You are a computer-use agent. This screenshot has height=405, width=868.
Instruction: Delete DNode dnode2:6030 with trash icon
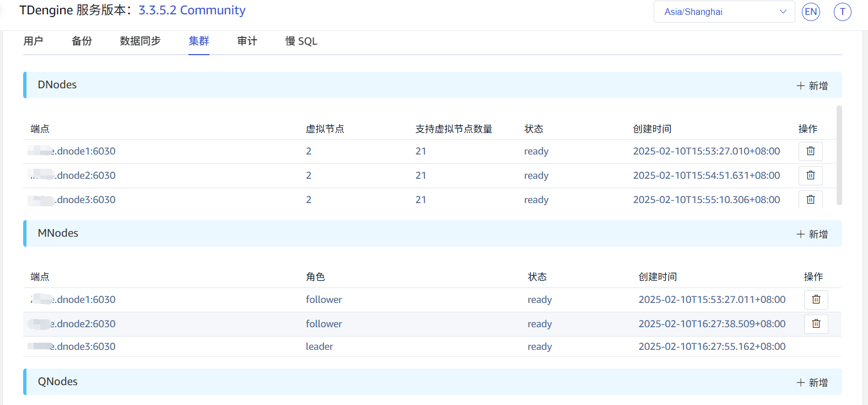810,175
